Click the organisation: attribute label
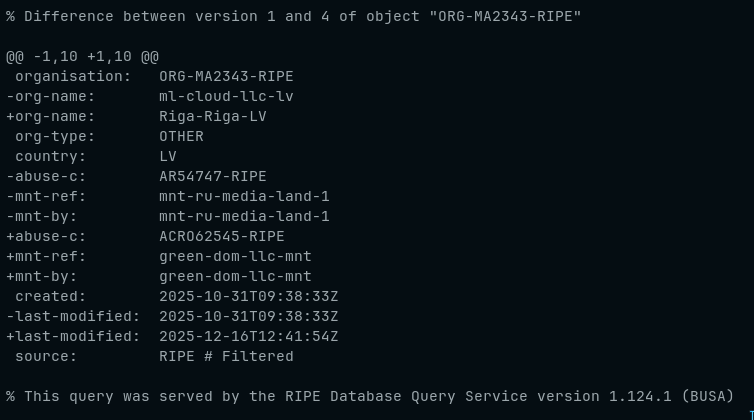The image size is (754, 420). coord(73,76)
